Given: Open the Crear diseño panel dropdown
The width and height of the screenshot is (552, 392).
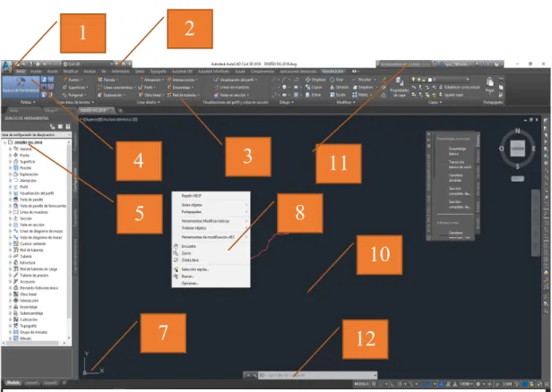Looking at the screenshot, I should point(148,102).
